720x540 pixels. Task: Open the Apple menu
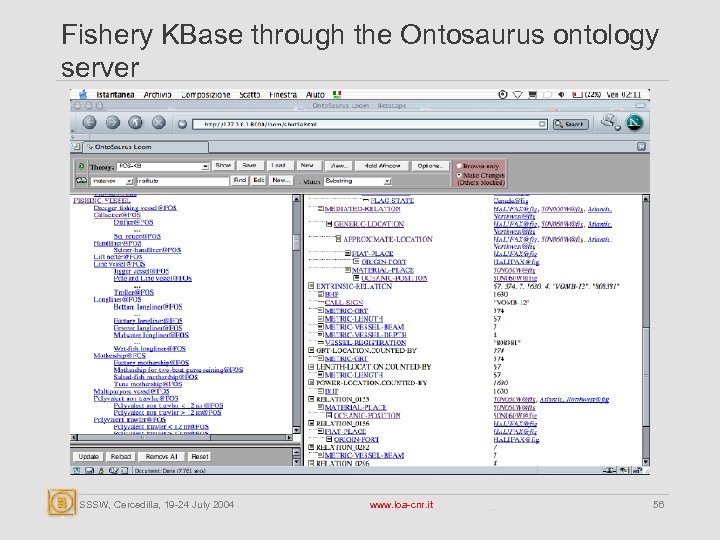coord(83,95)
